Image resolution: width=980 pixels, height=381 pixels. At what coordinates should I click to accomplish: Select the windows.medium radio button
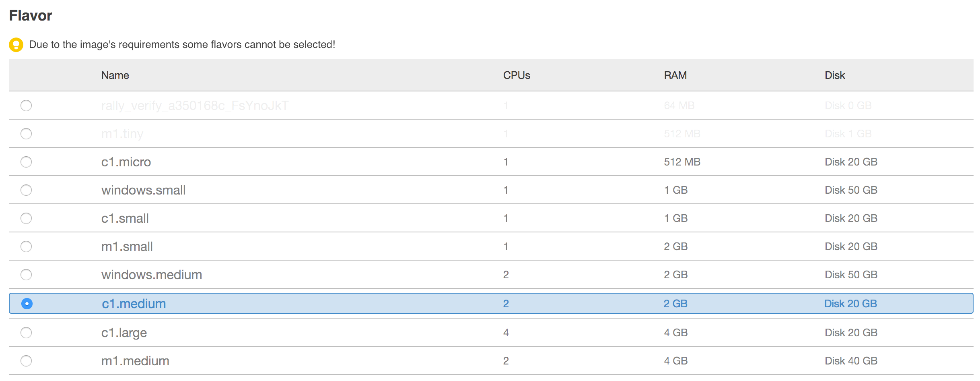pos(26,275)
